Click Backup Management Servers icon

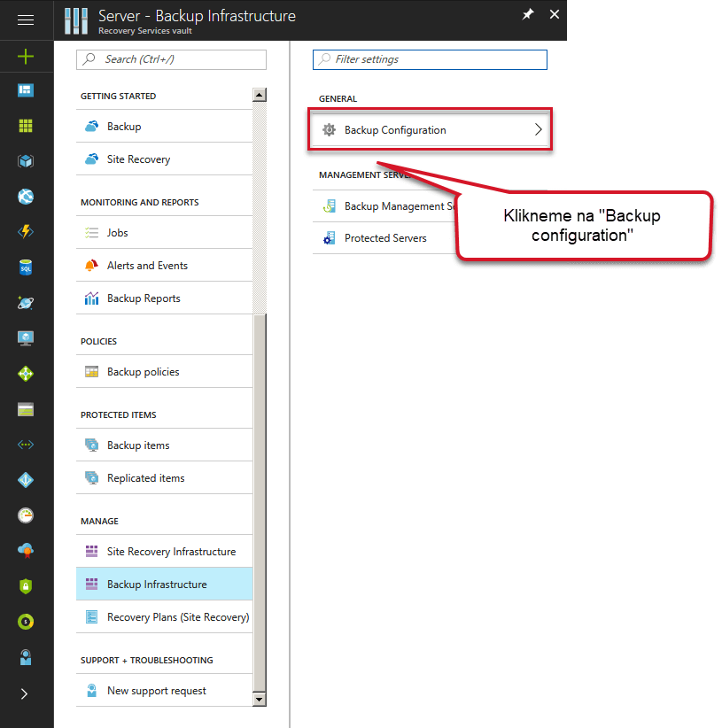point(330,206)
